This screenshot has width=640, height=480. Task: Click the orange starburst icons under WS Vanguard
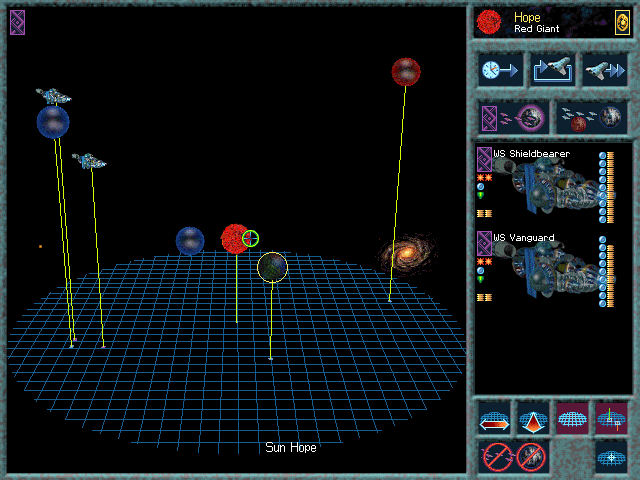click(484, 261)
